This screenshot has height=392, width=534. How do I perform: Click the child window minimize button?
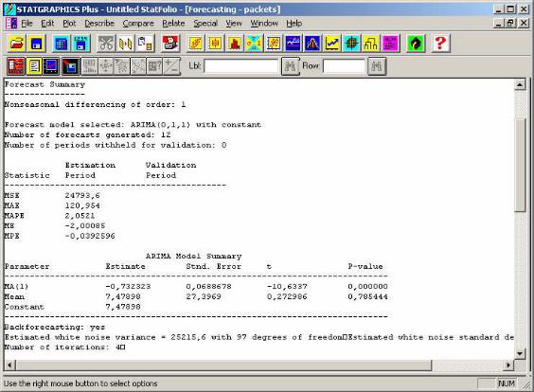tap(499, 23)
